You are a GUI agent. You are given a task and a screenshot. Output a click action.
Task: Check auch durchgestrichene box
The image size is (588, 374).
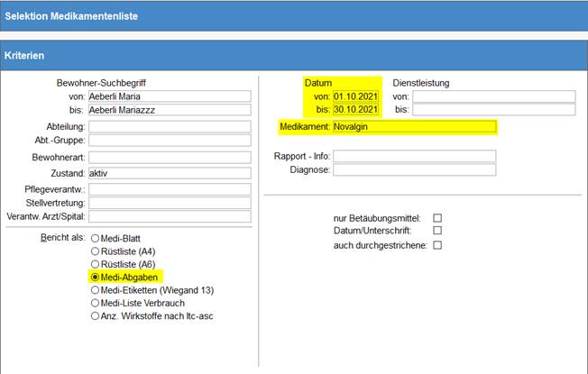pos(437,245)
